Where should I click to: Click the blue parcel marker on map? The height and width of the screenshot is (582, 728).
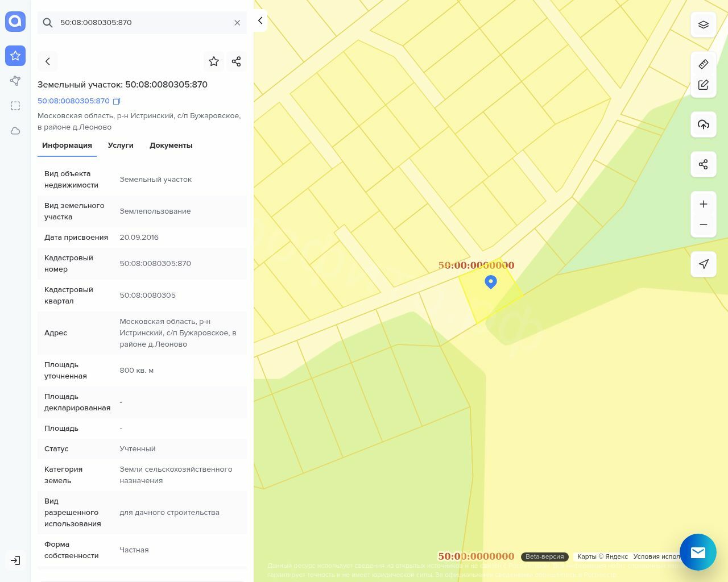tap(490, 282)
